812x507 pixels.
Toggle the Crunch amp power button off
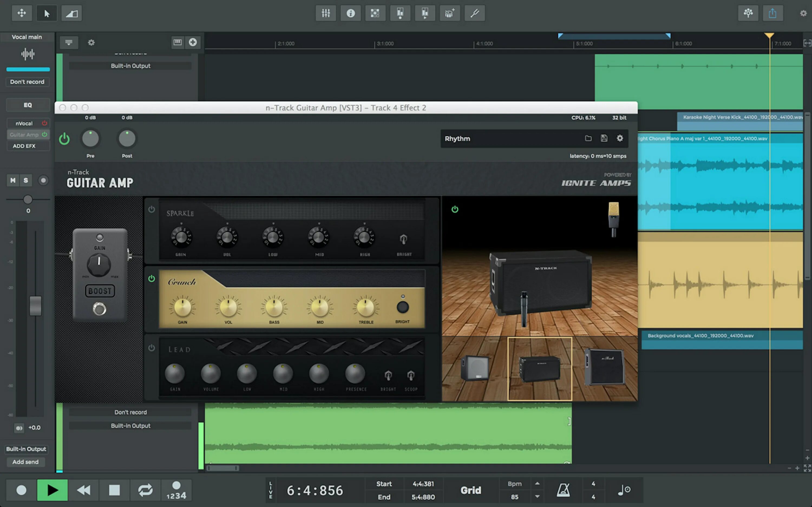(152, 278)
